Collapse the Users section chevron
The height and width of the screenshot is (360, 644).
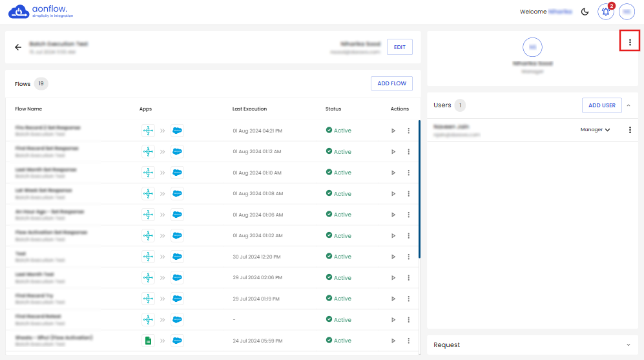pos(628,105)
